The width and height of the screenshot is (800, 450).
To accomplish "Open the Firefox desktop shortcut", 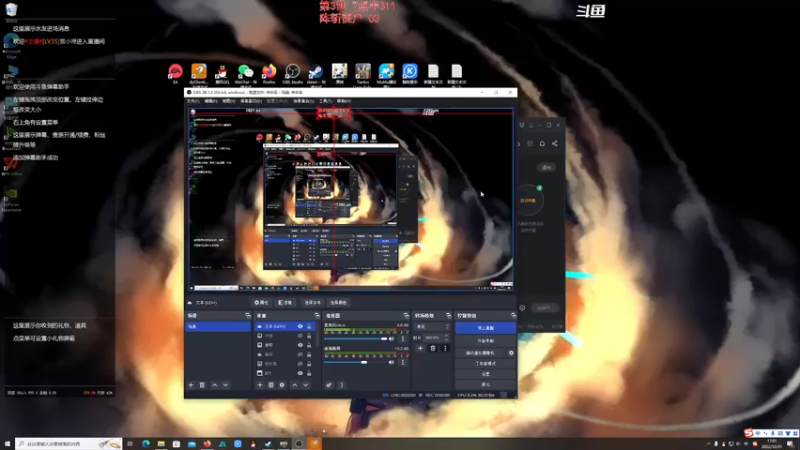I will click(x=269, y=72).
